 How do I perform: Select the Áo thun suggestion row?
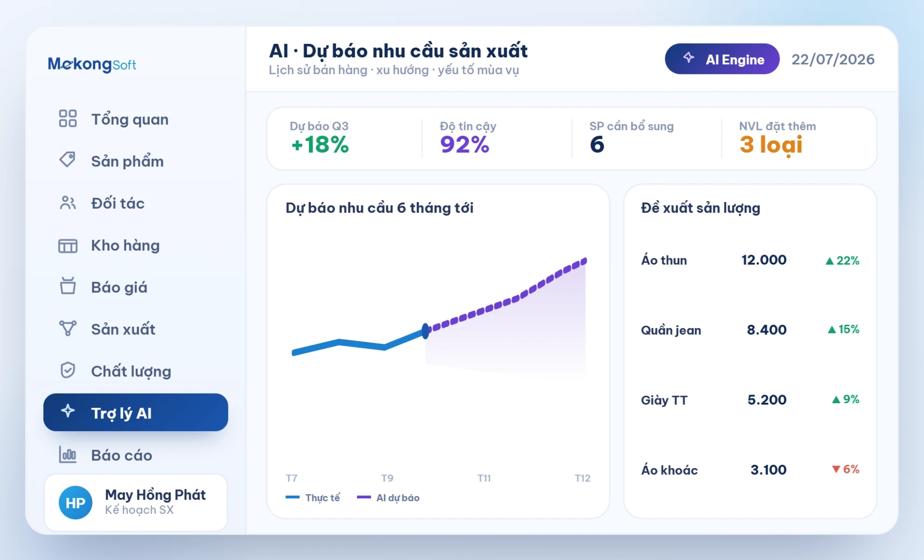click(x=750, y=260)
